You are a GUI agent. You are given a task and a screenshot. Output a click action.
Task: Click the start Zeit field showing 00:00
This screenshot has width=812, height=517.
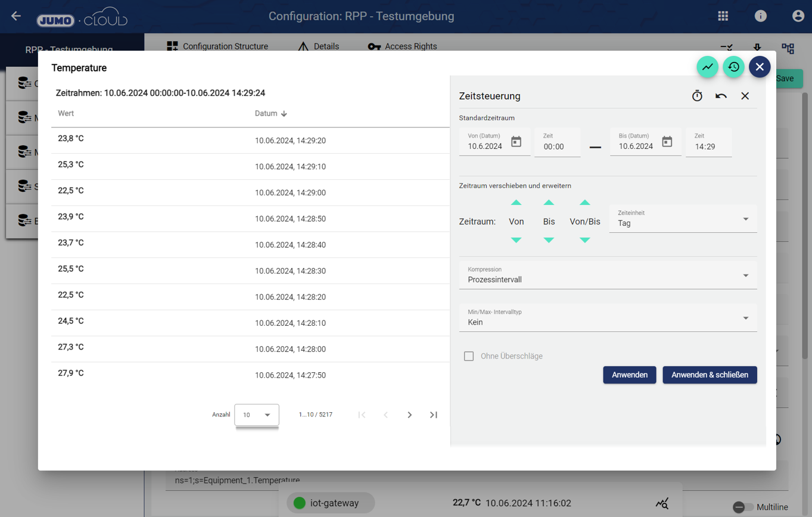557,146
